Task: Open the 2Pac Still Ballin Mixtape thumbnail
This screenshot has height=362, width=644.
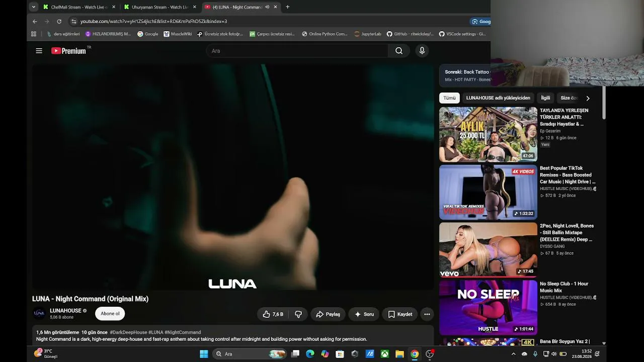Action: tap(488, 250)
